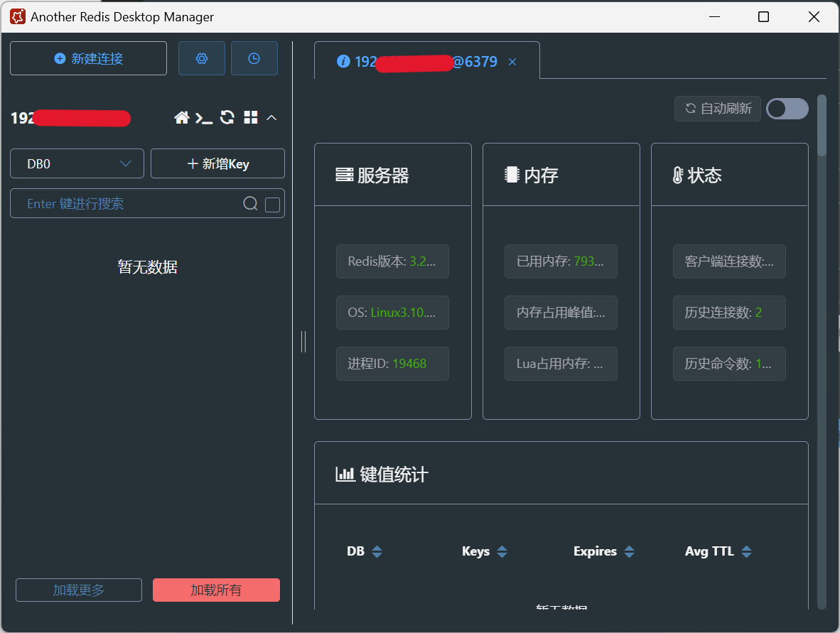The height and width of the screenshot is (633, 840).
Task: Add a key using the 新增Key button
Action: tap(217, 163)
